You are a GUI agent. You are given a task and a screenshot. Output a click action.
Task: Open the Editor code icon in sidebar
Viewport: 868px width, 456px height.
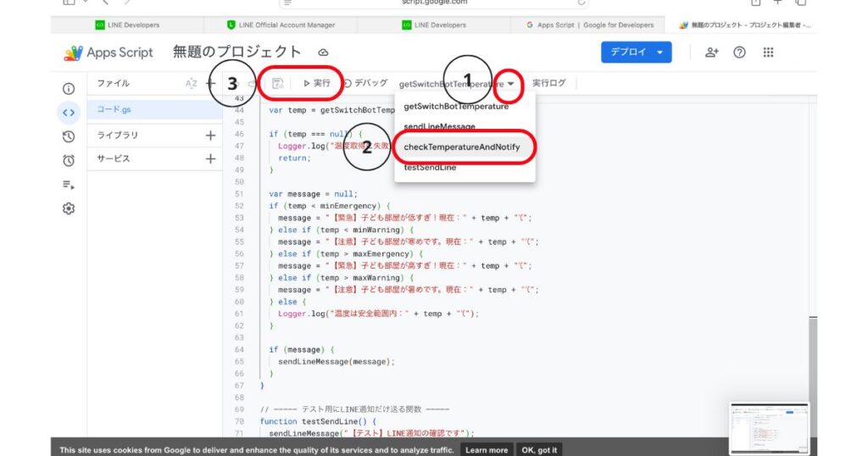pyautogui.click(x=69, y=113)
